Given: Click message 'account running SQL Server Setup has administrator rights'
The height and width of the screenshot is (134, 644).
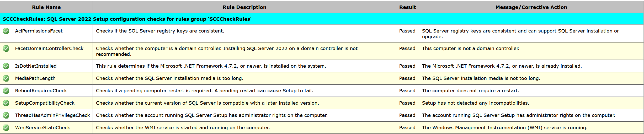Looking at the screenshot, I should pyautogui.click(x=519, y=115).
